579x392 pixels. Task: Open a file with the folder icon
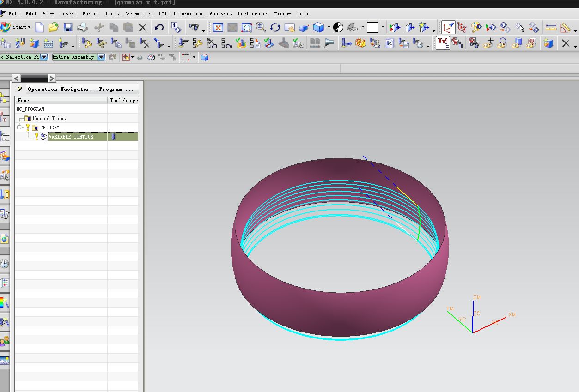click(54, 27)
